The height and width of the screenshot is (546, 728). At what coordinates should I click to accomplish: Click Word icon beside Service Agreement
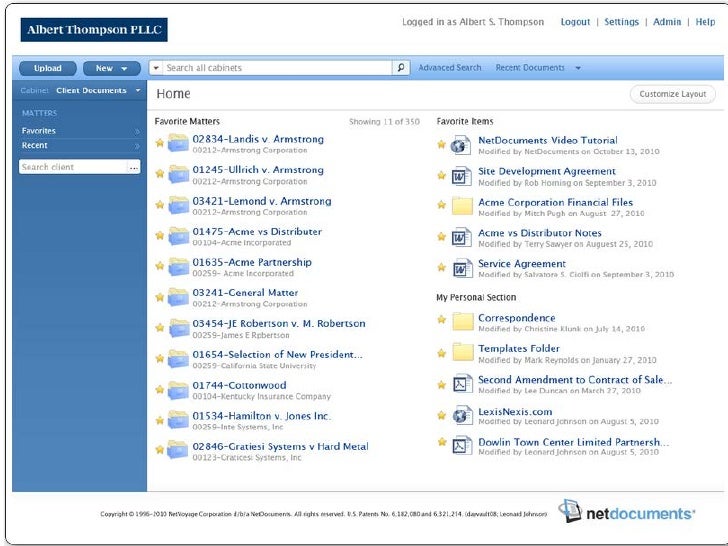pyautogui.click(x=462, y=268)
